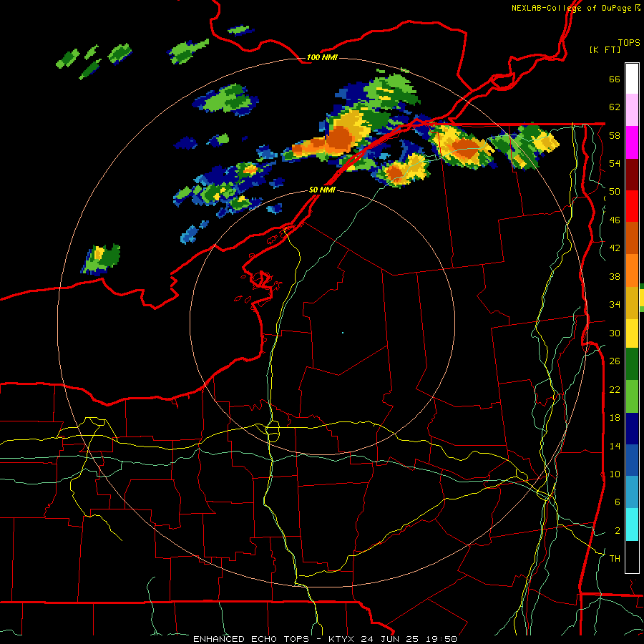The height and width of the screenshot is (644, 644).
Task: Click the legend label 'TH'
Action: coord(615,558)
